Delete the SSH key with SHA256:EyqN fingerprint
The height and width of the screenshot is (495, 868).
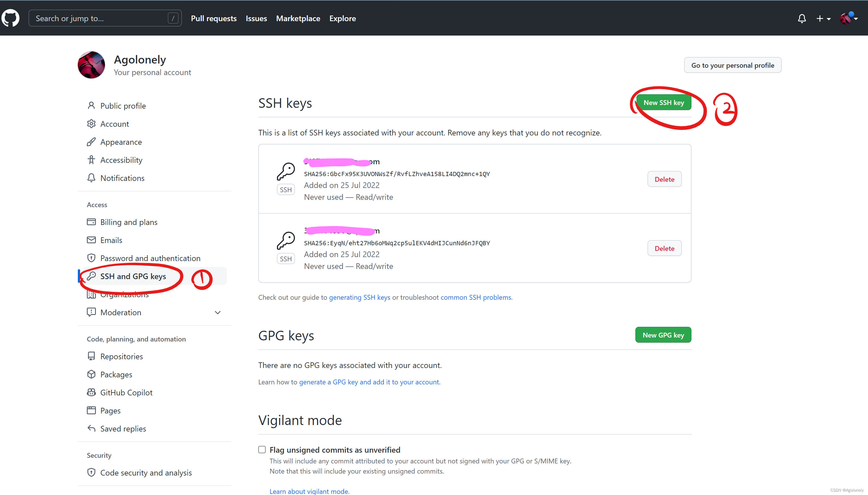tap(664, 248)
